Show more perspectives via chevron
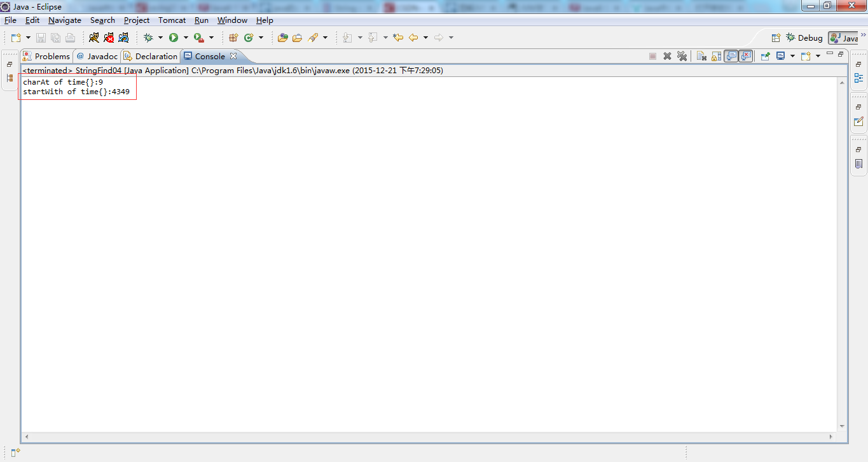The width and height of the screenshot is (868, 462). [x=864, y=35]
